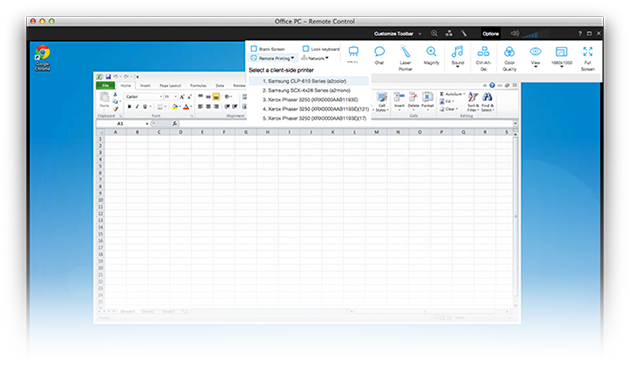Send Ctrl-Alt-Del to remote PC
The image size is (630, 368).
tap(483, 58)
